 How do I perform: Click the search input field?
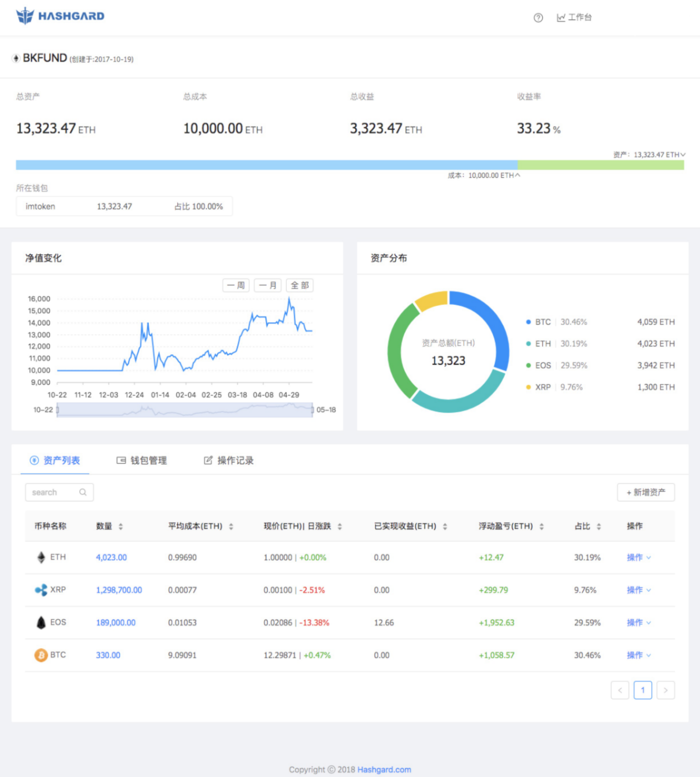pos(57,493)
